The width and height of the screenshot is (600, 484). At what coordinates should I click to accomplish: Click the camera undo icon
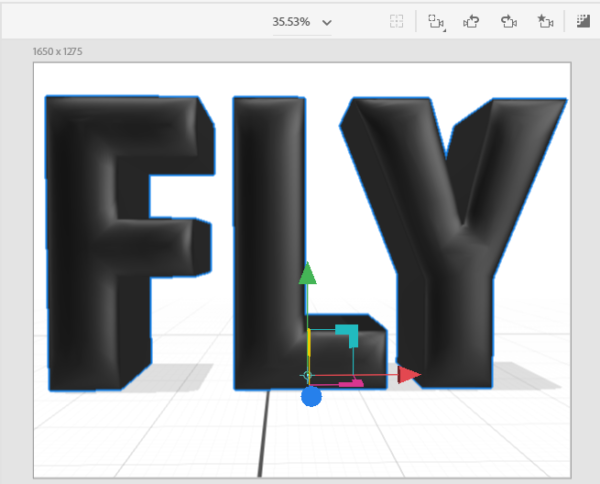coord(471,21)
